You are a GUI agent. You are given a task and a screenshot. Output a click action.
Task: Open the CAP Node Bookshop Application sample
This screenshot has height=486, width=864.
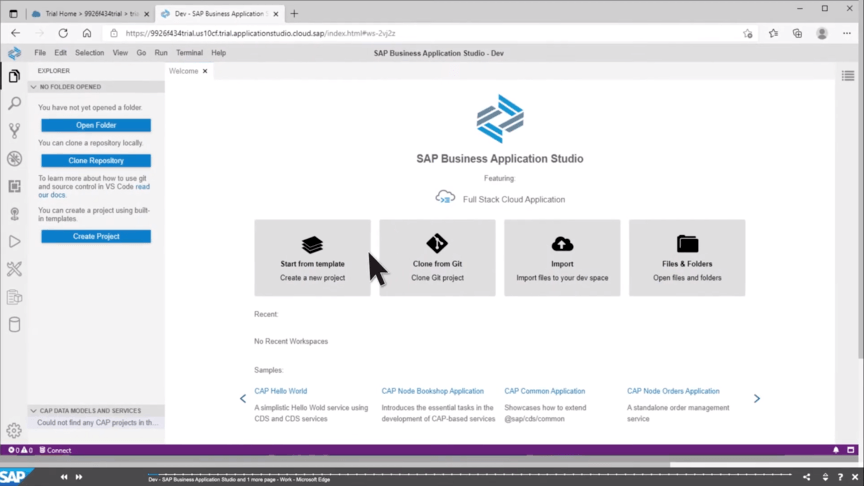coord(432,391)
